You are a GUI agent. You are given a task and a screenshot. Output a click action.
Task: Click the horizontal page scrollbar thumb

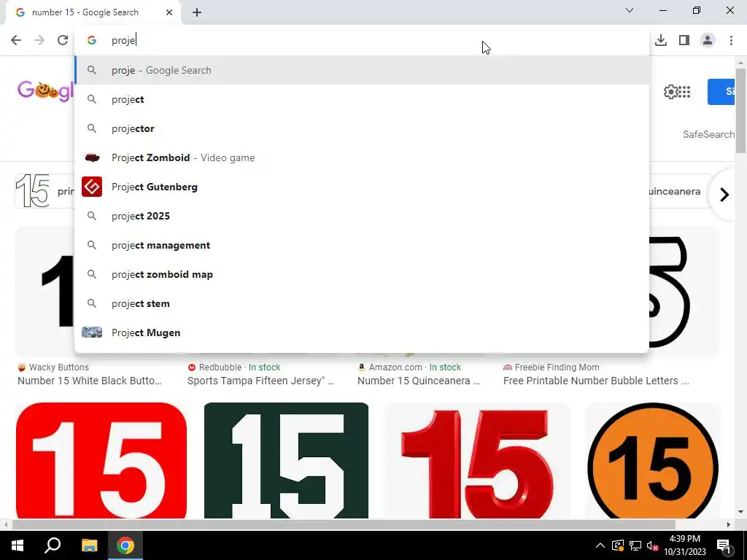pos(344,524)
